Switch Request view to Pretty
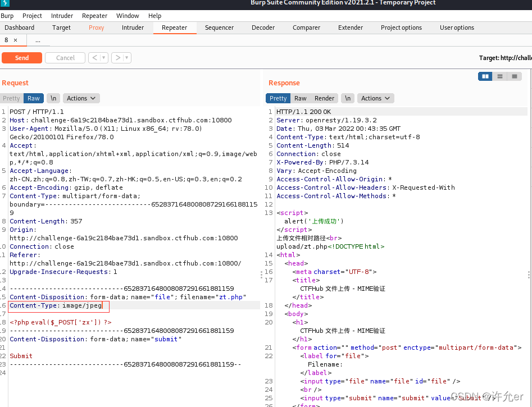The height and width of the screenshot is (407, 532). coord(12,98)
